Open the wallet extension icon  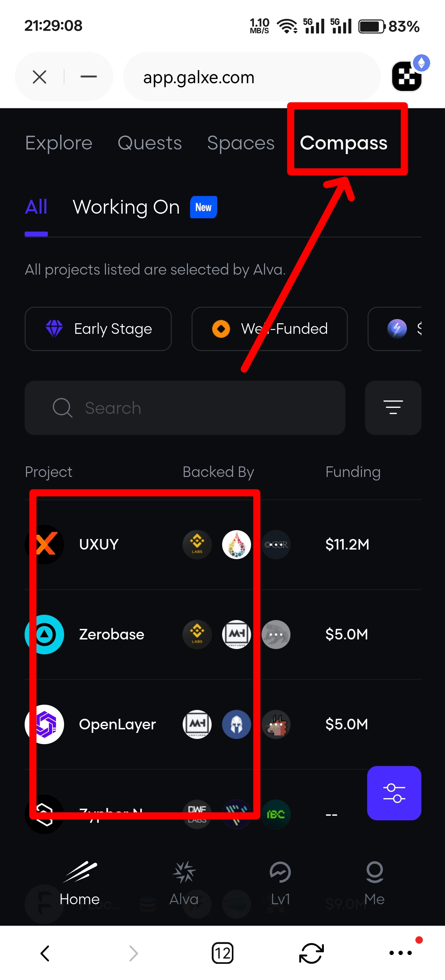[407, 76]
